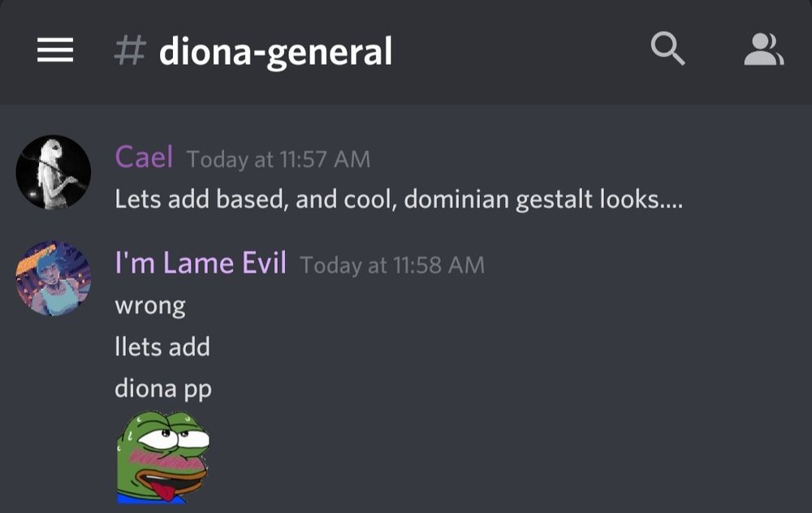Click the word 'Evil' in the username

265,263
